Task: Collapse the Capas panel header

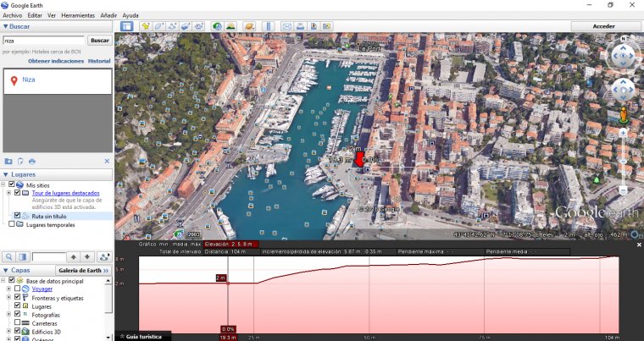Action: (27, 271)
